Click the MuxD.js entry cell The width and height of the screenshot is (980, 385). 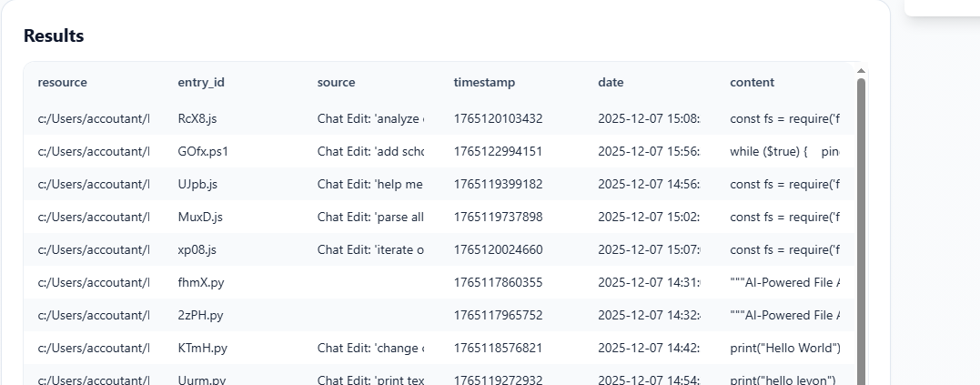[x=200, y=217]
